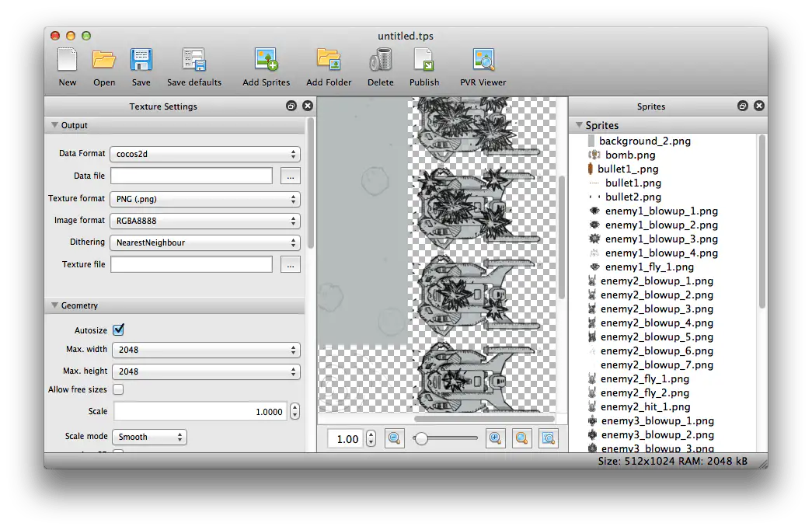
Task: Click the Save floppy disk icon
Action: [141, 61]
